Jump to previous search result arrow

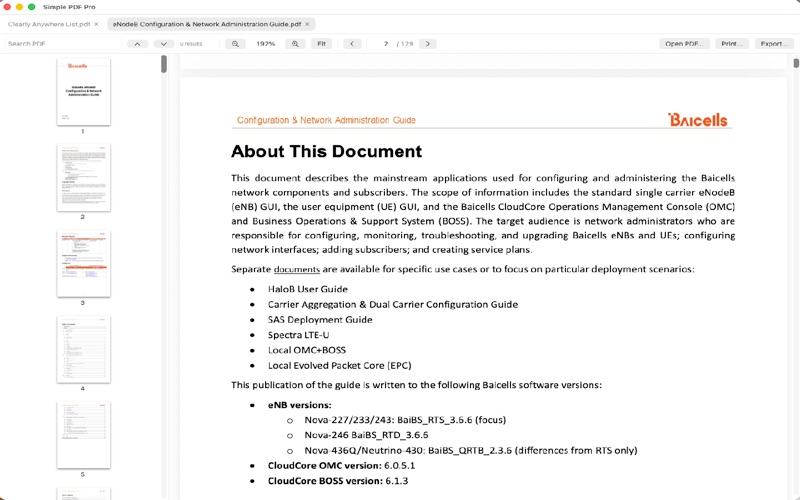click(137, 44)
